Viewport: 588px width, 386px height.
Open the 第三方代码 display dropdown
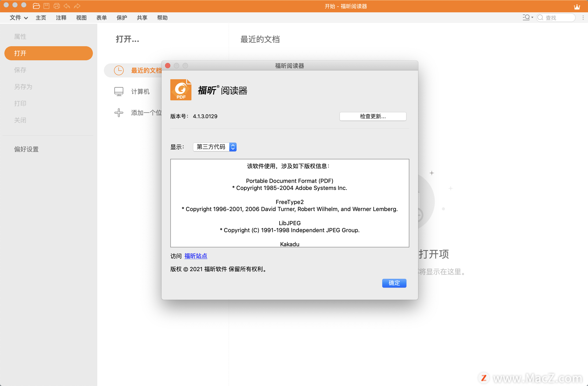(215, 147)
